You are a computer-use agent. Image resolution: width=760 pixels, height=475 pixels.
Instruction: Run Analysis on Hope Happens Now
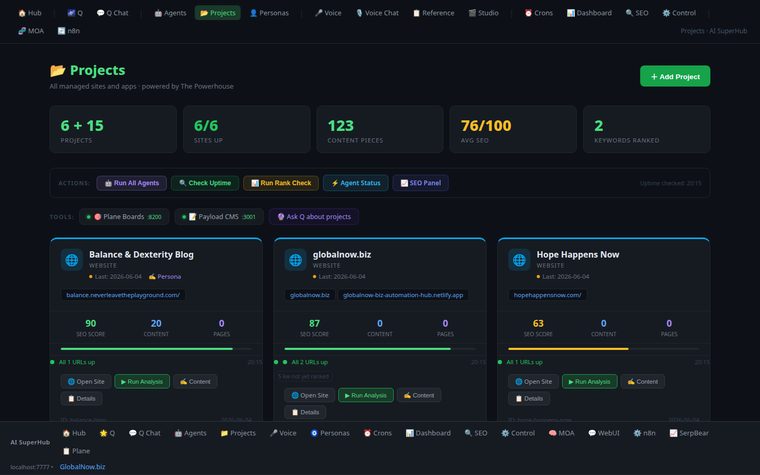pyautogui.click(x=590, y=381)
